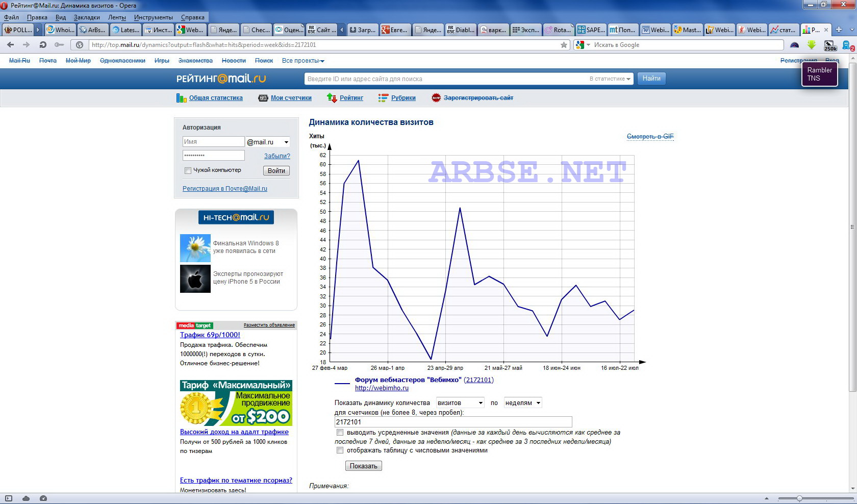
Task: Open the 250k extension icon
Action: 830,45
